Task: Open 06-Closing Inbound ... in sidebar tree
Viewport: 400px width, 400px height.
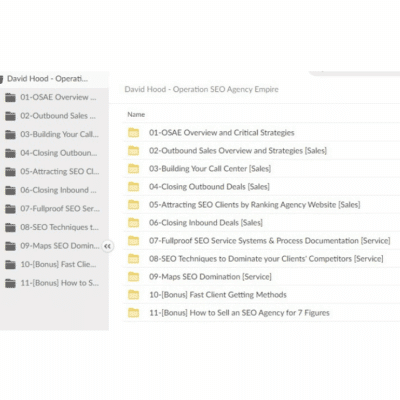Action: point(58,190)
